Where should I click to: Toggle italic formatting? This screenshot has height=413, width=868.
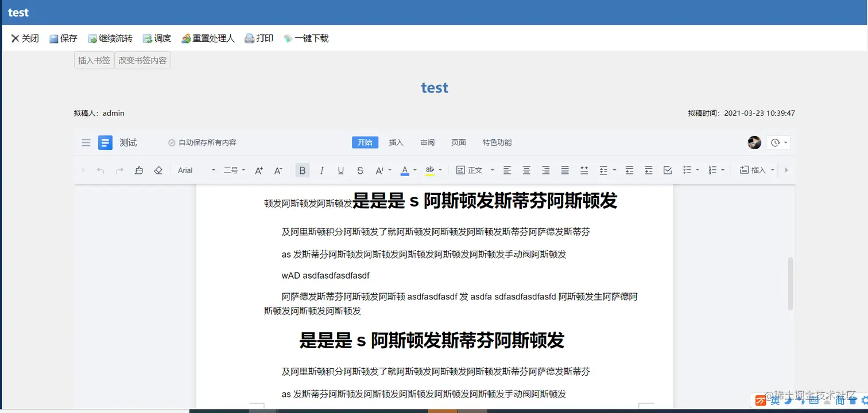click(321, 170)
